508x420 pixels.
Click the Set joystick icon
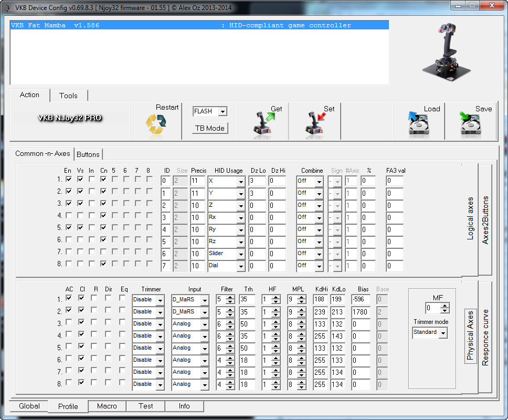[315, 123]
